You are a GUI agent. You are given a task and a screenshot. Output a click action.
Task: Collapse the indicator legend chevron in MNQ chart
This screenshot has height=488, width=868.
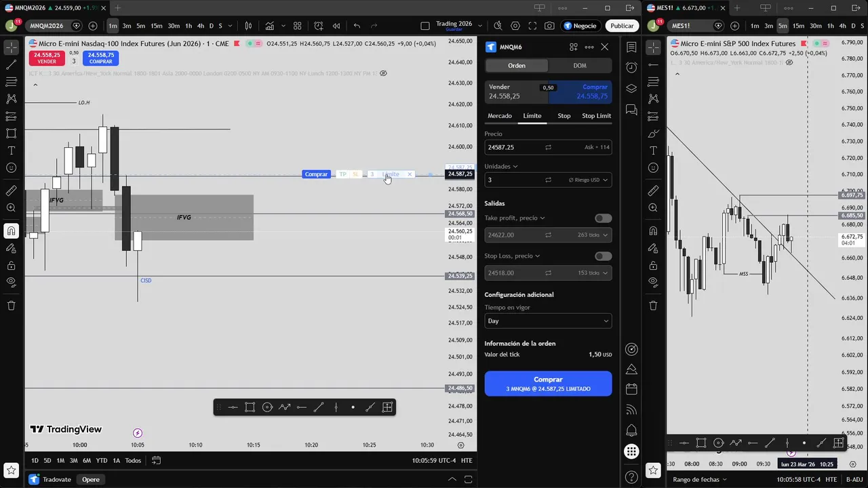coord(35,85)
